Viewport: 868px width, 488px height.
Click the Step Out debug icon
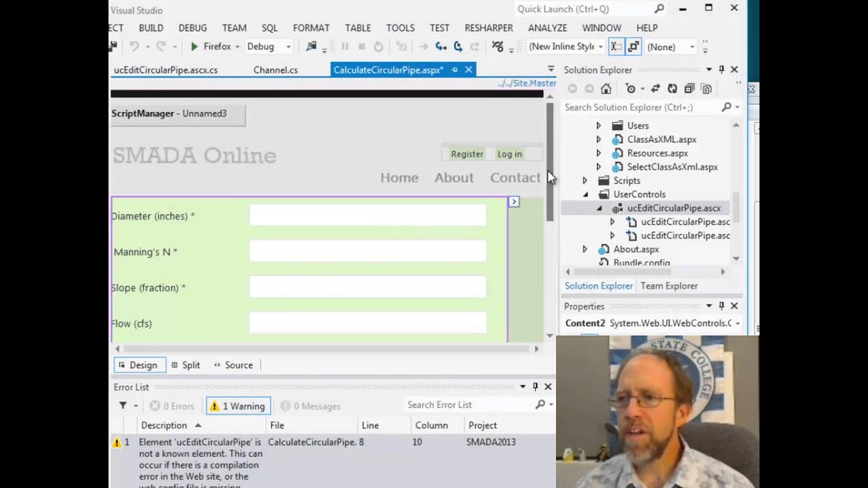pos(475,47)
